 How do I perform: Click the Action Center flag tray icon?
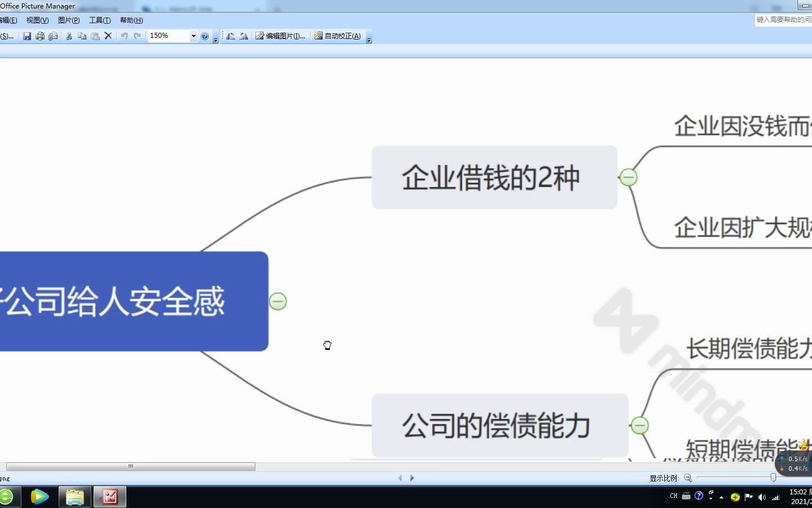(x=748, y=497)
